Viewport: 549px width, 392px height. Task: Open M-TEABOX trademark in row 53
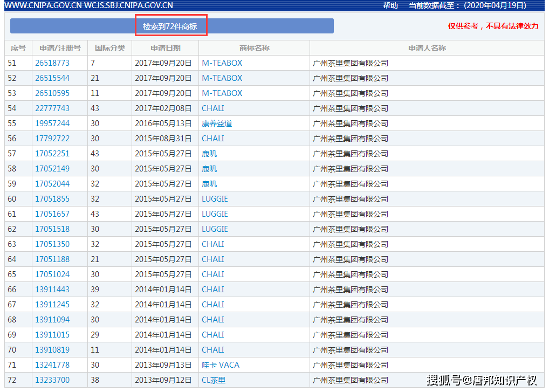click(x=222, y=93)
